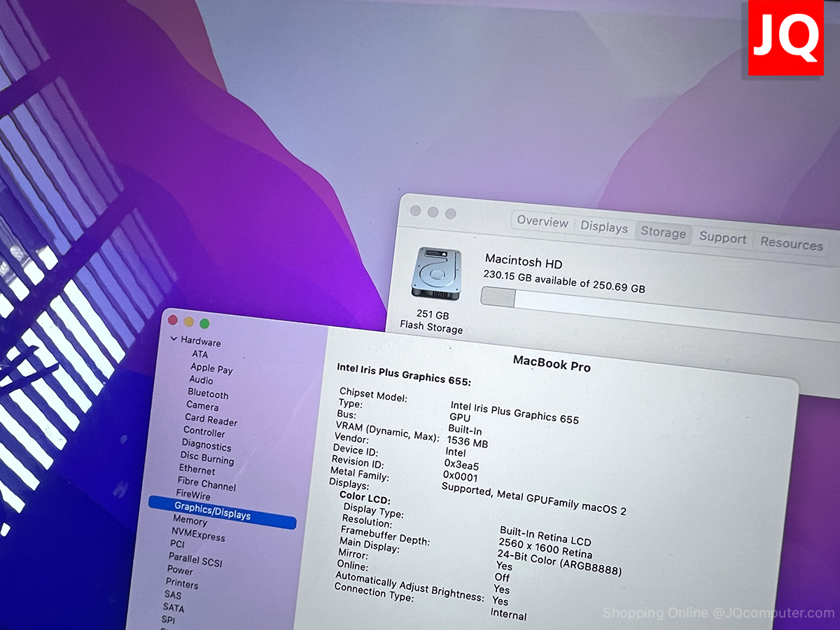Click the 'GPU' type value
The image size is (840, 630).
[461, 417]
